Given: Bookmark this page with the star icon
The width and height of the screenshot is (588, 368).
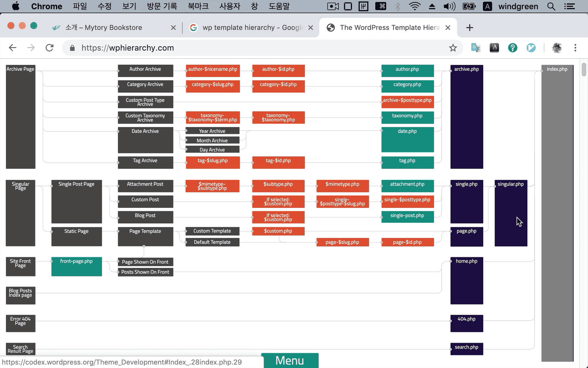Looking at the screenshot, I should tap(453, 48).
